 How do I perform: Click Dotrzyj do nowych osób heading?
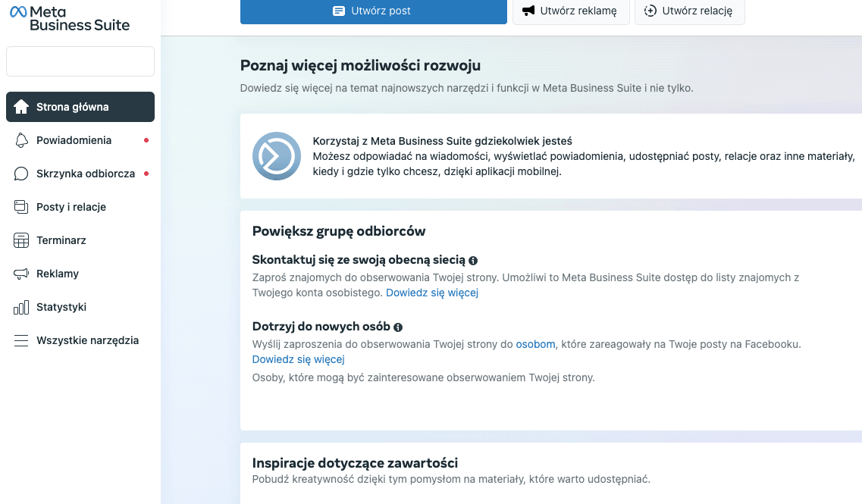[321, 327]
